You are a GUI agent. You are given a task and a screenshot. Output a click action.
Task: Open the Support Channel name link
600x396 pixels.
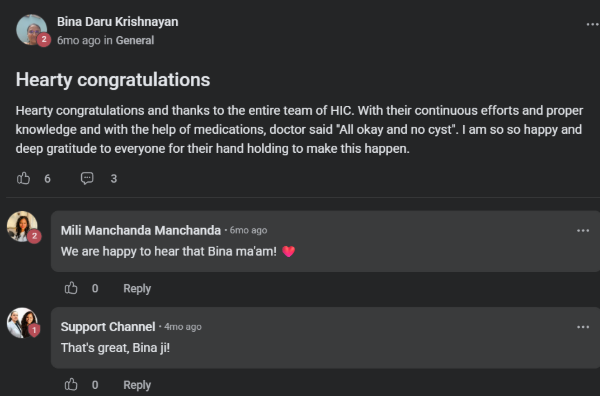[108, 327]
